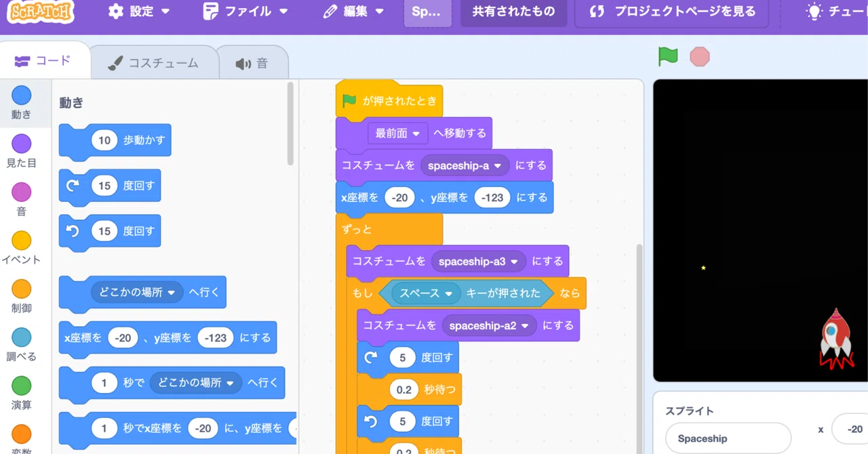This screenshot has height=454, width=868.
Task: Click the green flag above the stage
Action: (x=668, y=56)
